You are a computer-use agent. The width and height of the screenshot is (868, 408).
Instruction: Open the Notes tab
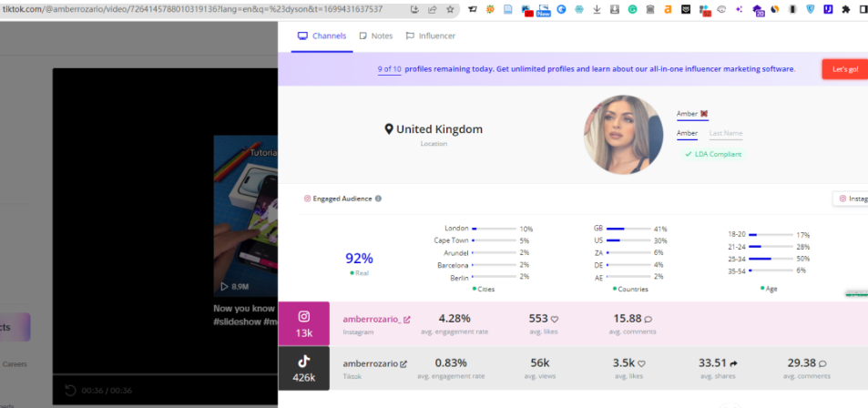click(376, 36)
